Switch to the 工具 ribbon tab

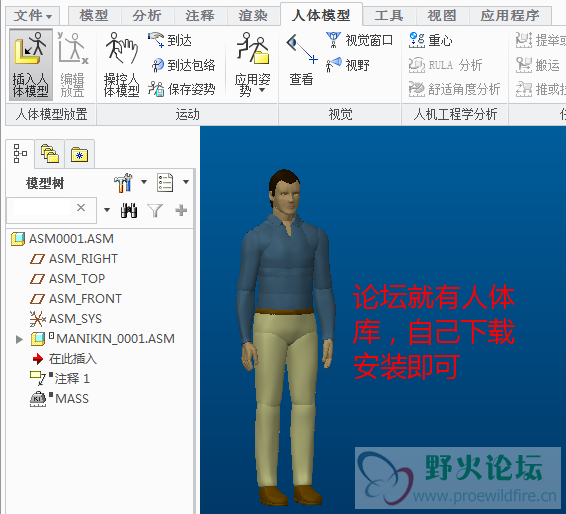(389, 16)
